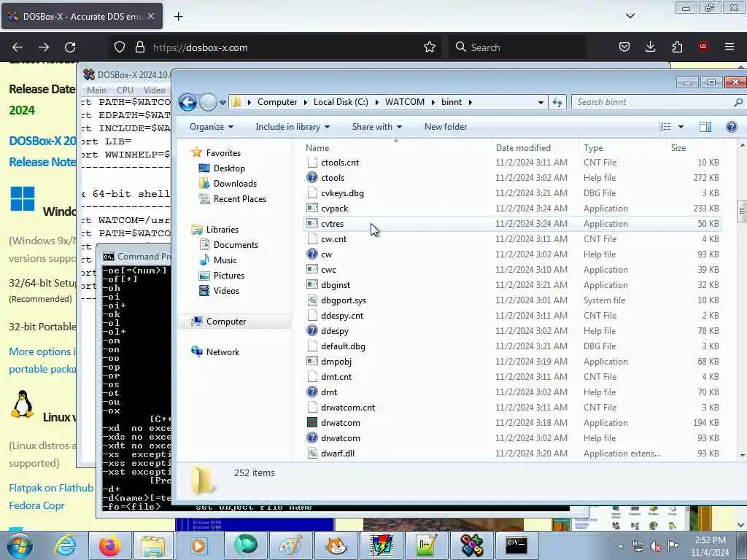Click the change view icon in Explorer toolbar

665,127
